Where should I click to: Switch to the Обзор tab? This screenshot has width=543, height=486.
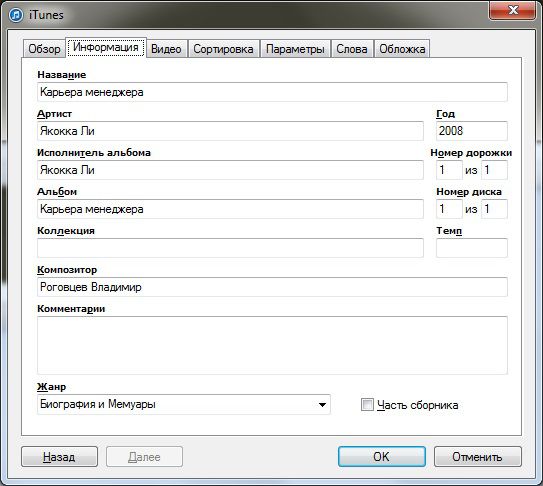(x=44, y=49)
